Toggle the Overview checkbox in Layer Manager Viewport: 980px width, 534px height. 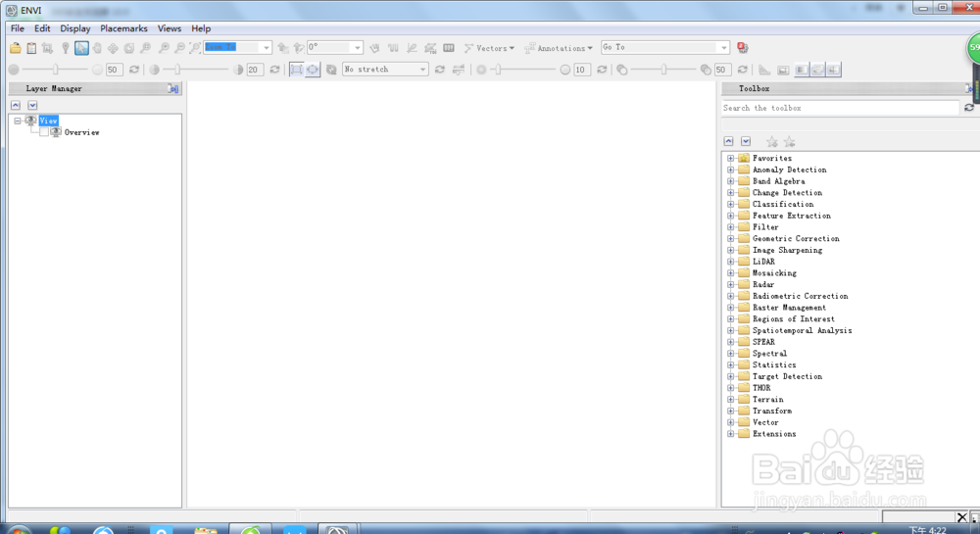44,132
